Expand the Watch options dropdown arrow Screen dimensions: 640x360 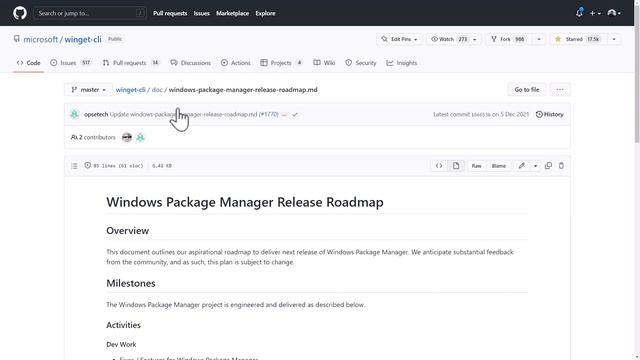[x=475, y=39]
